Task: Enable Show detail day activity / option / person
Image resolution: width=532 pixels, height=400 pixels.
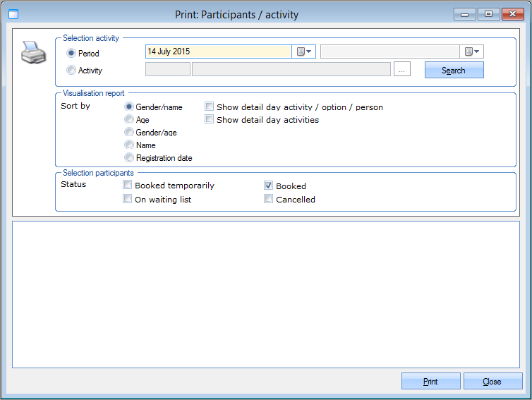Action: (x=210, y=107)
